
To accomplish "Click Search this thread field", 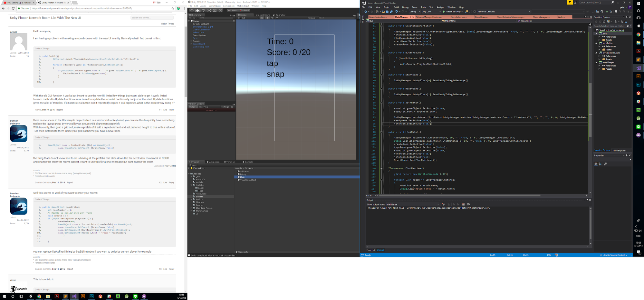I will [x=152, y=17].
